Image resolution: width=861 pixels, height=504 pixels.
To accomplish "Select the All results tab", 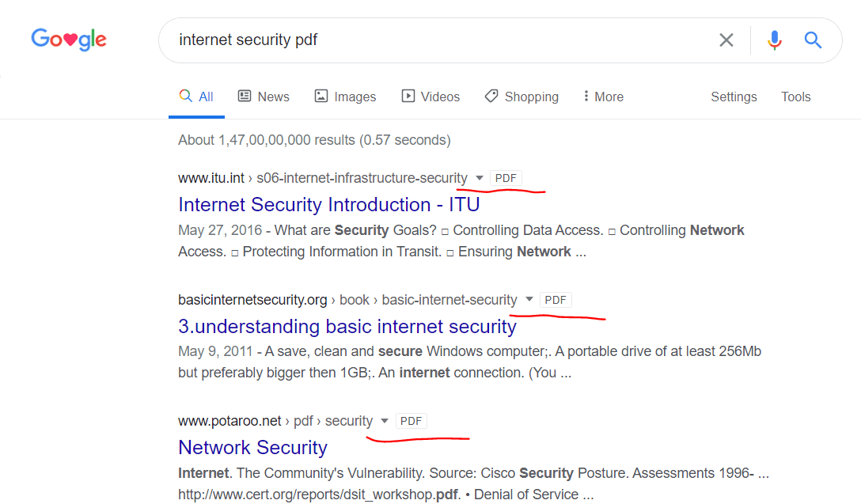I will tap(197, 97).
